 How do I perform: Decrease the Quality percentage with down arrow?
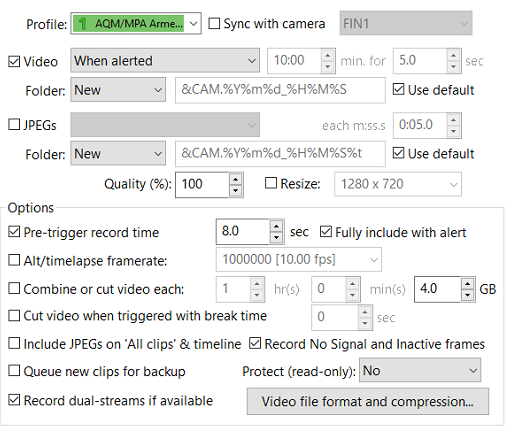click(x=236, y=191)
